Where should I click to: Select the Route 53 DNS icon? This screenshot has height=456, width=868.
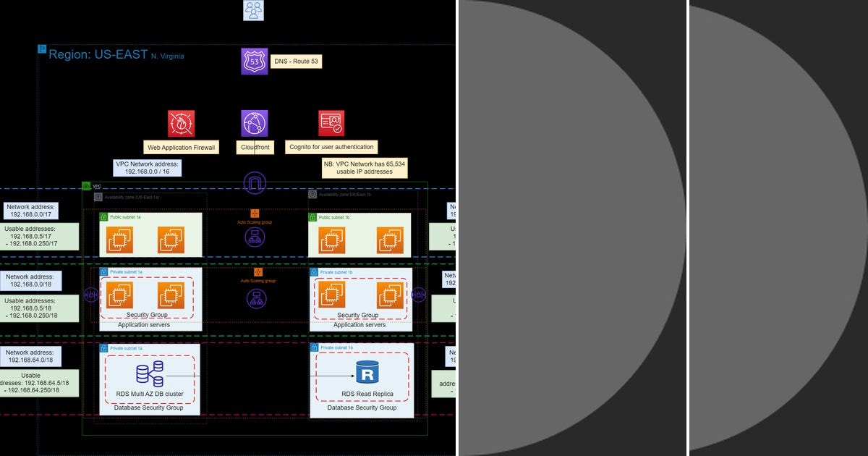pyautogui.click(x=253, y=61)
